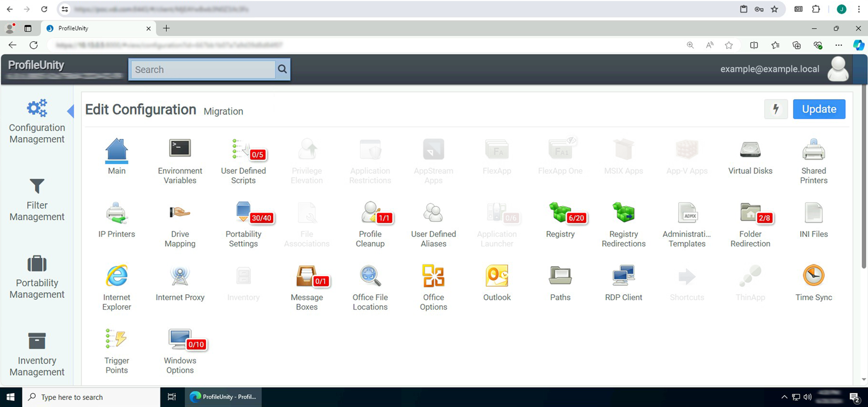Open the Virtual Disks module
This screenshot has height=407, width=868.
750,156
